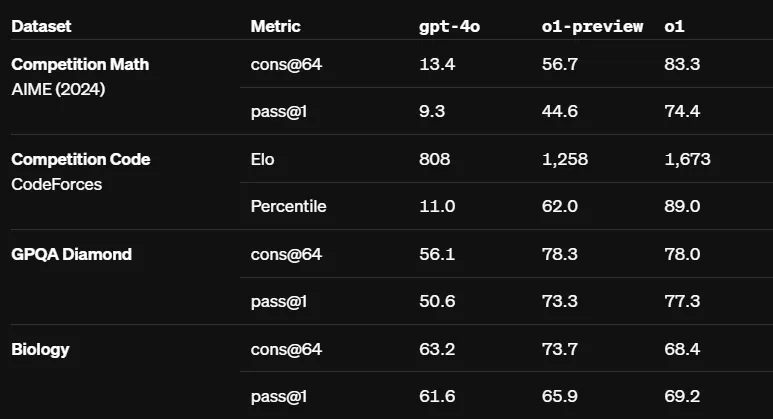The image size is (773, 419).
Task: Select the o1-preview Elo value 1,258
Action: [564, 159]
